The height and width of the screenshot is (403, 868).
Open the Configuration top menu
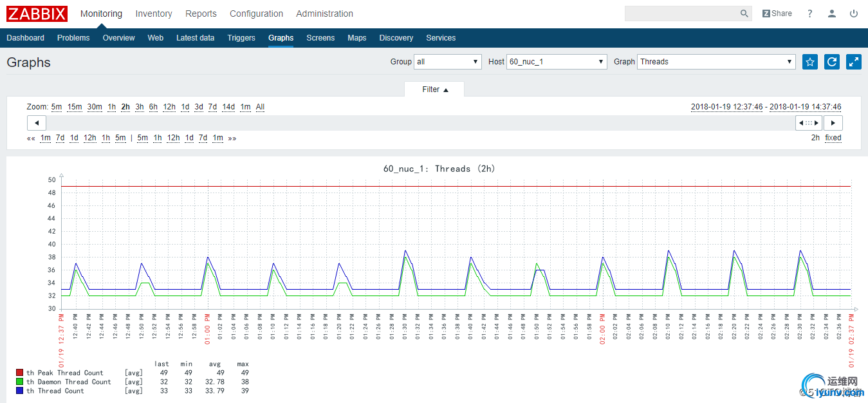click(x=256, y=14)
